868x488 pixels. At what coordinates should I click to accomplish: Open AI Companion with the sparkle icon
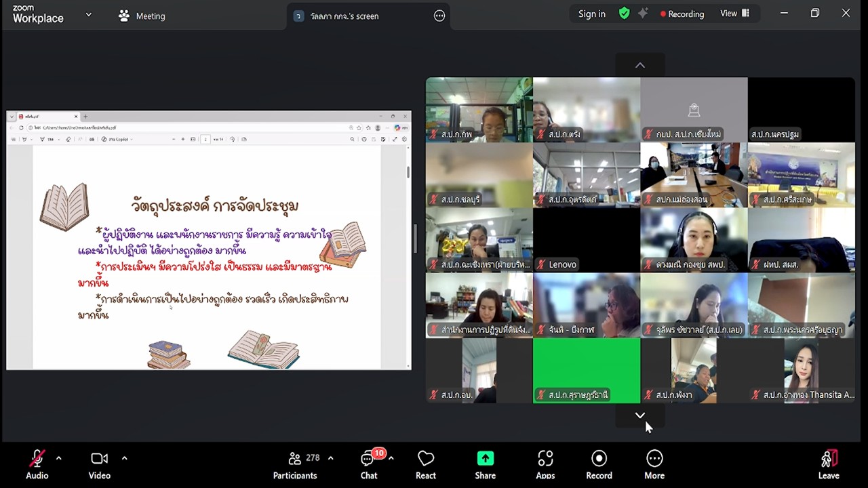coord(642,13)
